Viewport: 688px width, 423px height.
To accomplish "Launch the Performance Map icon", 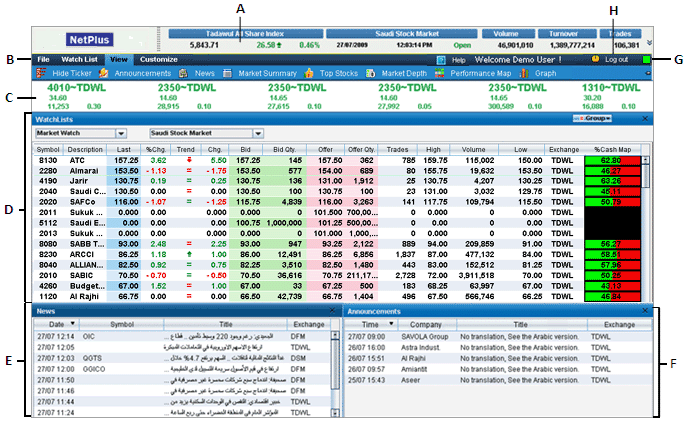I will click(441, 74).
